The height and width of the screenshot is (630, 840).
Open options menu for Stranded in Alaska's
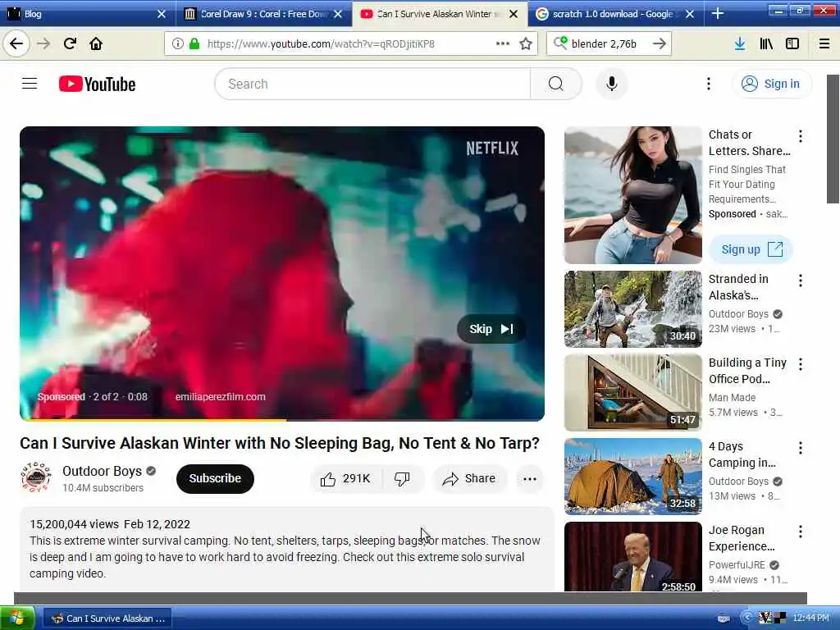point(801,281)
